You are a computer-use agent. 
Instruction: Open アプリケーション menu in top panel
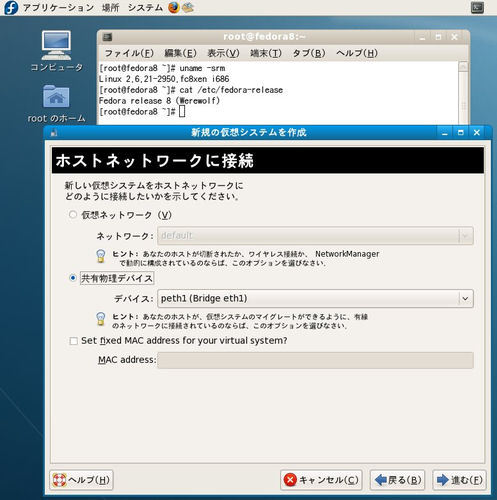[58, 7]
